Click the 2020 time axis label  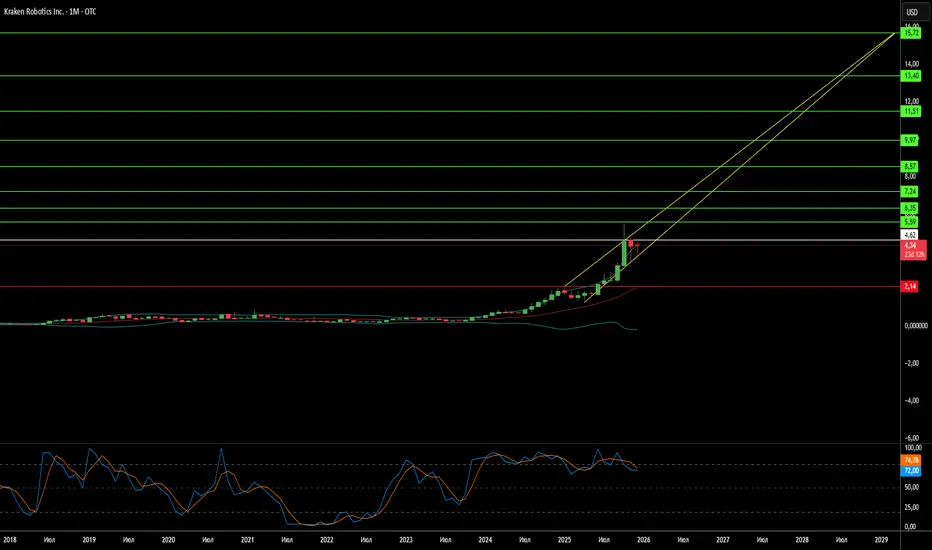(168, 540)
